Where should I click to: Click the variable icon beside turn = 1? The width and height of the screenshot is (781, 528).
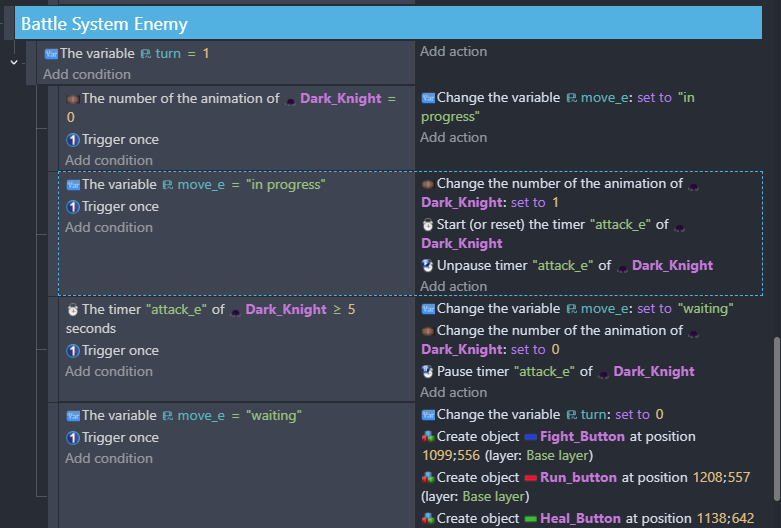point(51,53)
